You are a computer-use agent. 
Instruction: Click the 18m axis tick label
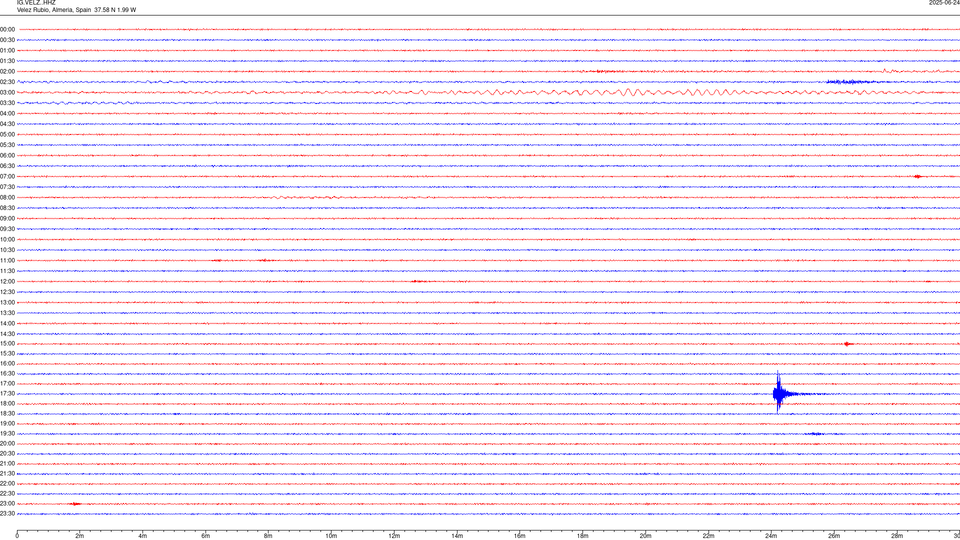tap(583, 536)
